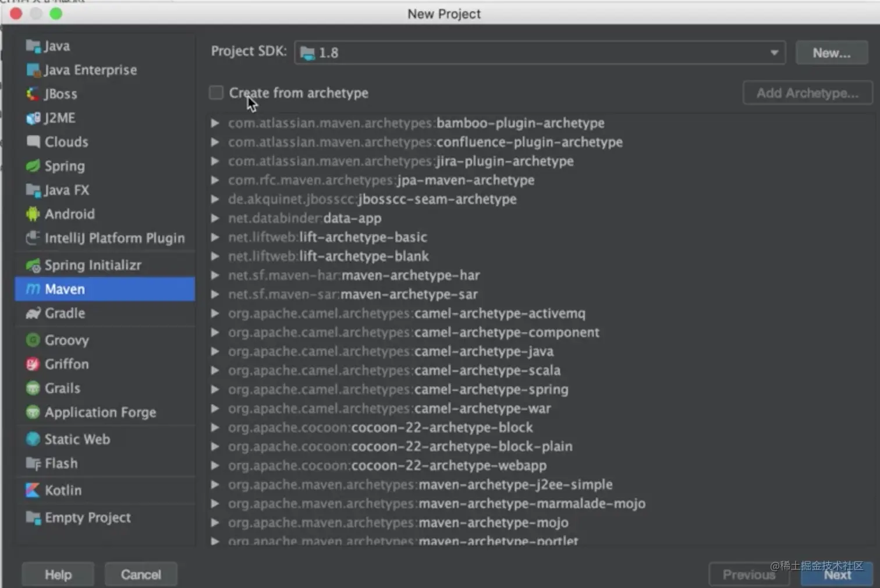This screenshot has width=880, height=588.
Task: Click the J2ME icon
Action: pos(33,118)
